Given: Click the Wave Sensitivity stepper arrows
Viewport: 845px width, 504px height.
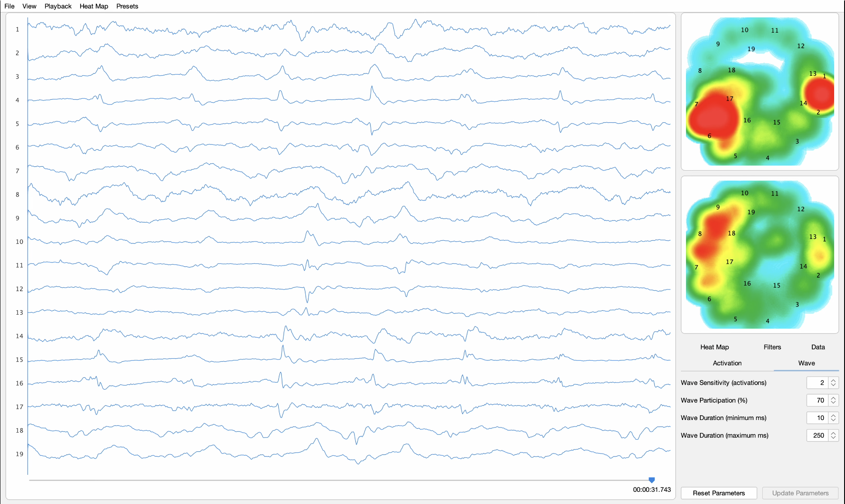Looking at the screenshot, I should point(833,383).
